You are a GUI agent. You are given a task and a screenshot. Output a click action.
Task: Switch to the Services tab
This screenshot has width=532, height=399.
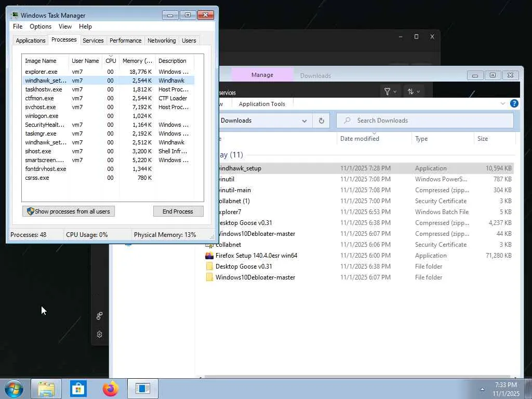point(93,41)
